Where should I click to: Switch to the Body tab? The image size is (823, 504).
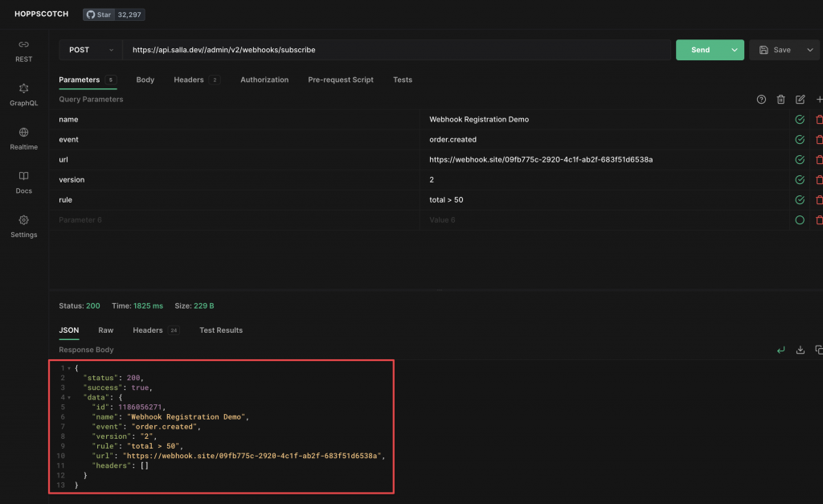[x=145, y=80]
